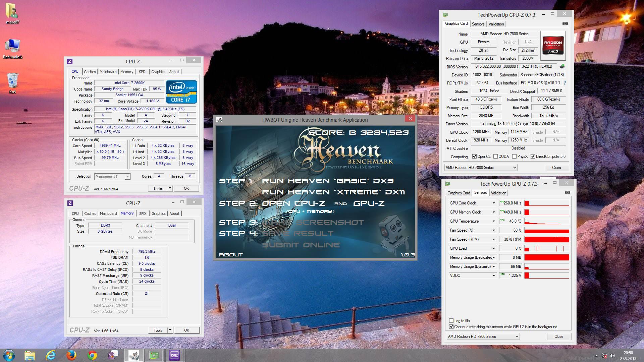
Task: Open the GPU Core Clock sensor dropdown
Action: click(x=494, y=203)
